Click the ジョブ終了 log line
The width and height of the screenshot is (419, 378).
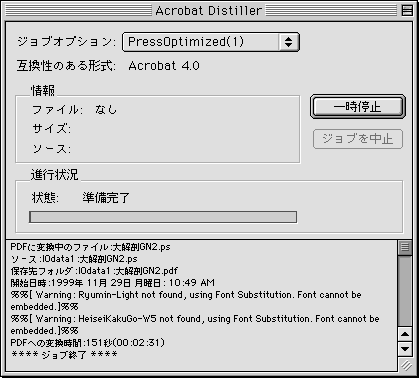tap(64, 355)
